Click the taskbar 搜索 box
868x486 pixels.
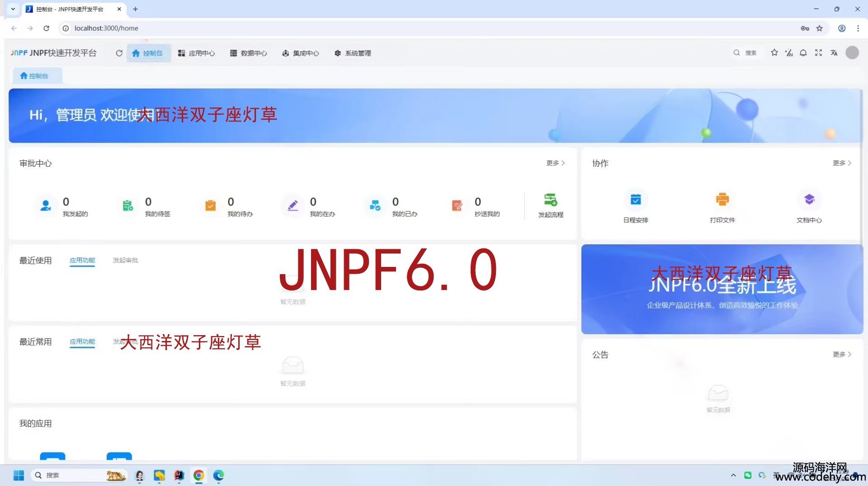point(79,475)
